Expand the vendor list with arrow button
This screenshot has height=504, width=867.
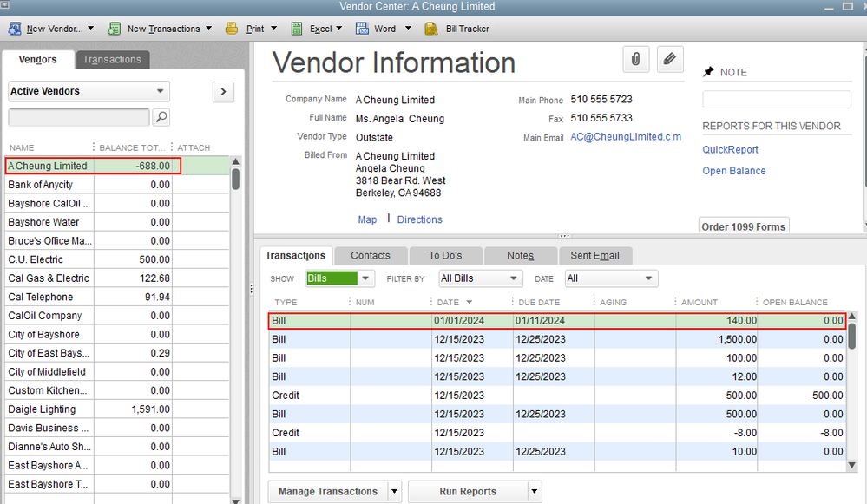223,92
